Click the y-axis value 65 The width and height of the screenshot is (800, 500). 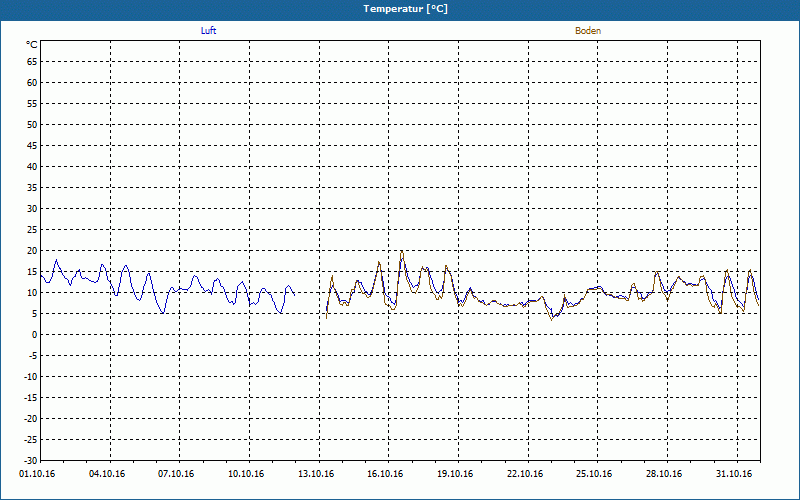pos(32,62)
